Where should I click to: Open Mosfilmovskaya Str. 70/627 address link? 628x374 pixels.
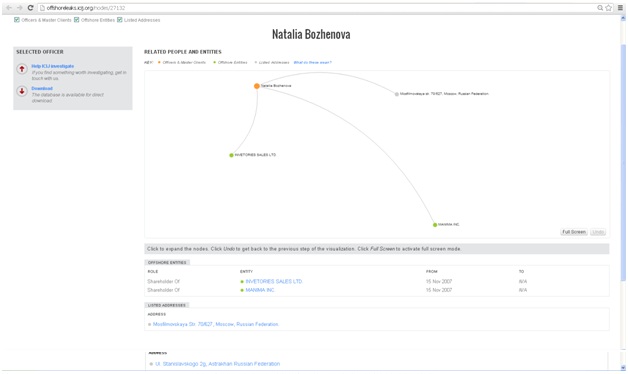pos(215,324)
